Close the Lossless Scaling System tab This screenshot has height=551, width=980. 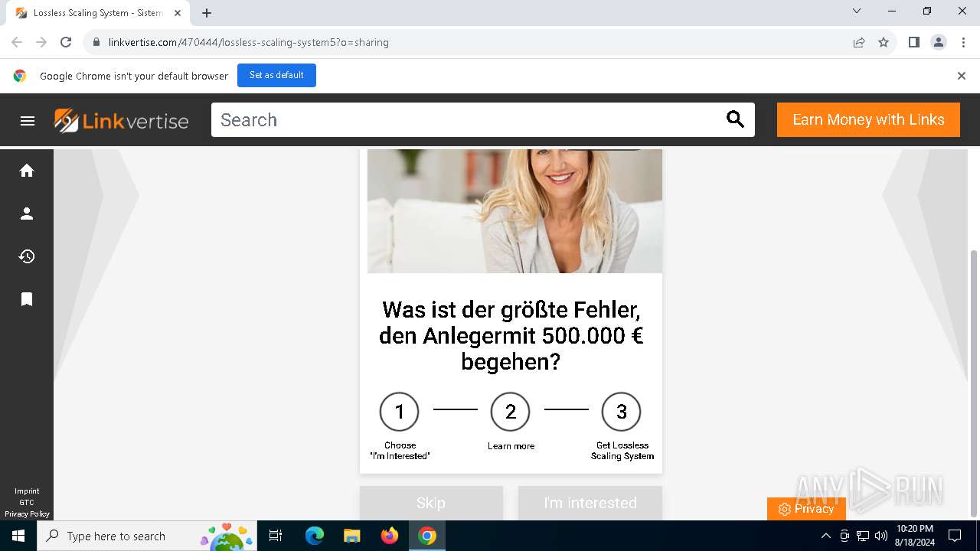pyautogui.click(x=178, y=13)
